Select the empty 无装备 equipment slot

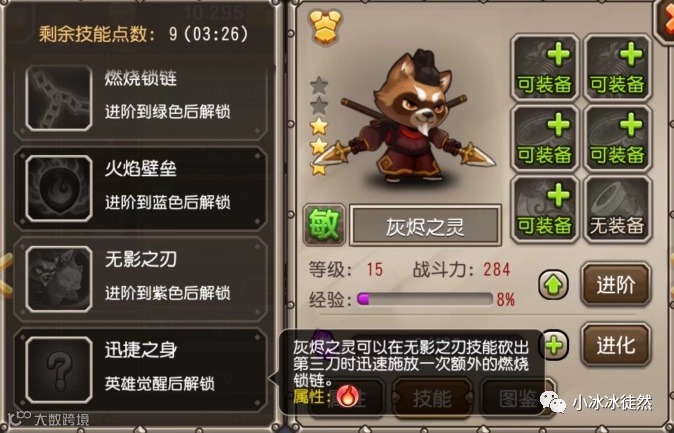(x=617, y=209)
